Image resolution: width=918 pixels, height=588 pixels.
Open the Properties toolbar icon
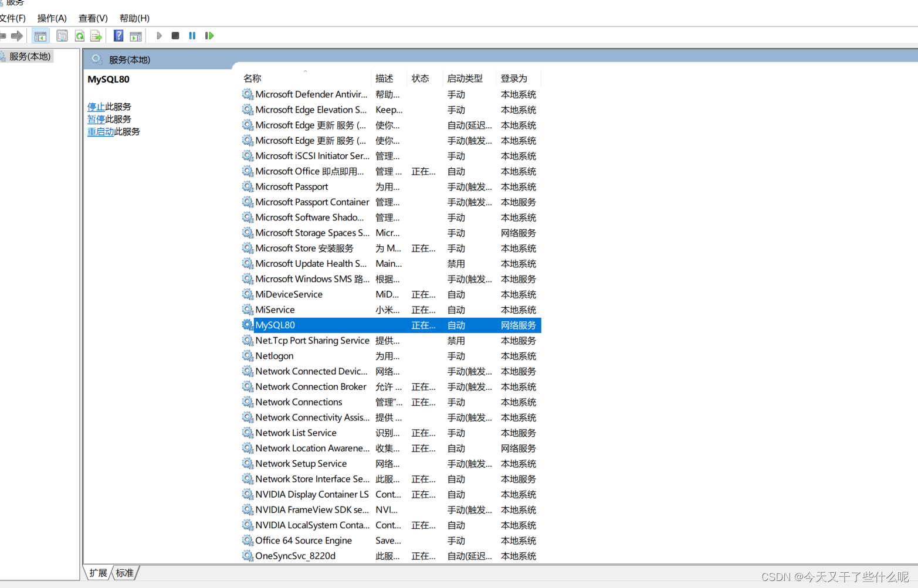point(62,36)
